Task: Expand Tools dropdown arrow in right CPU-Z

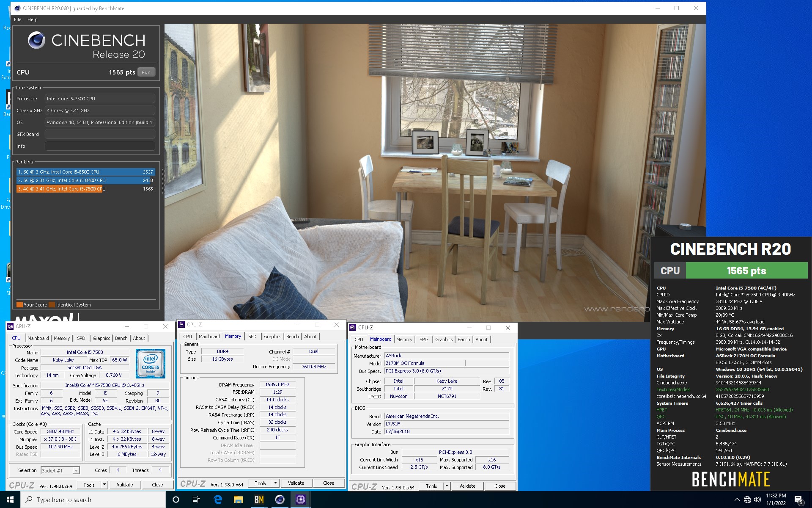Action: pyautogui.click(x=447, y=486)
